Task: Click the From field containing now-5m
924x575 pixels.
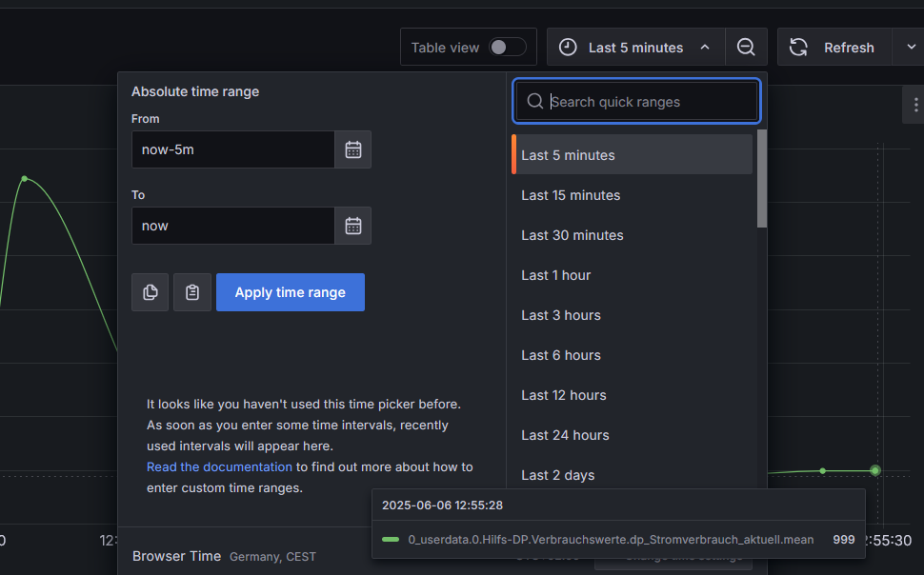Action: point(233,149)
